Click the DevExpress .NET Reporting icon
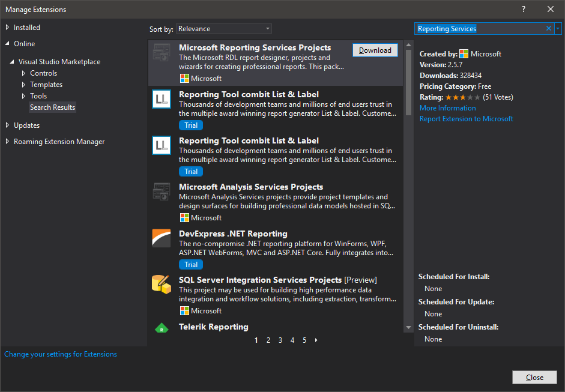The height and width of the screenshot is (392, 565). (162, 238)
